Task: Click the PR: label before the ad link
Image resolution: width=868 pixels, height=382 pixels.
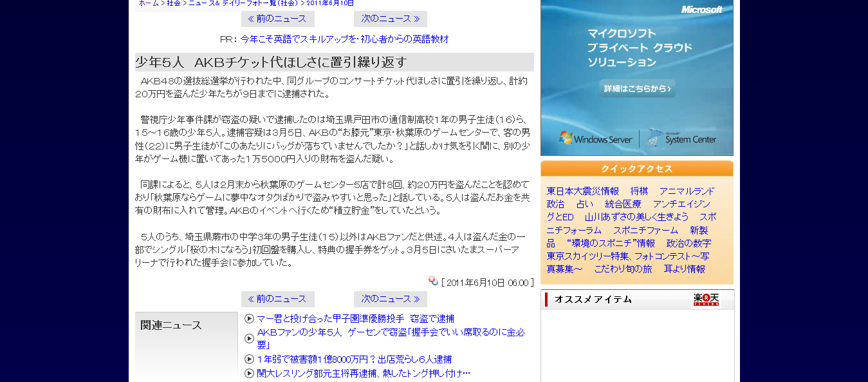Action: 228,39
